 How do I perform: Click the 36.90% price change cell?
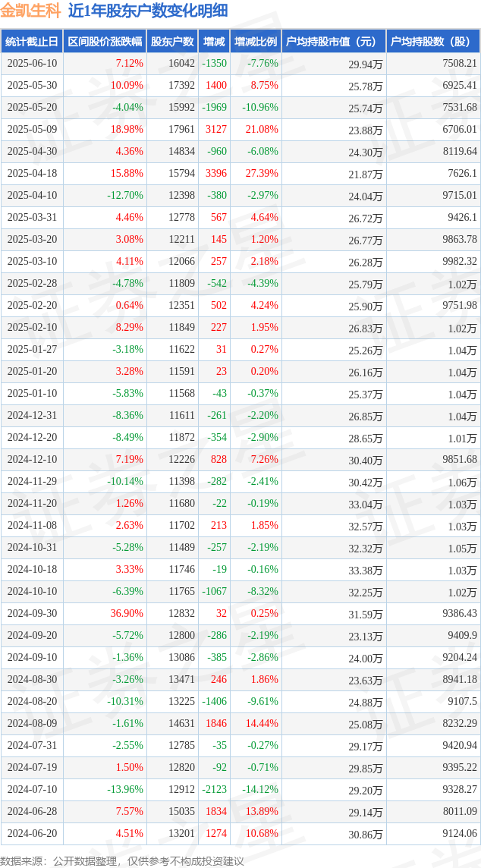click(x=127, y=614)
